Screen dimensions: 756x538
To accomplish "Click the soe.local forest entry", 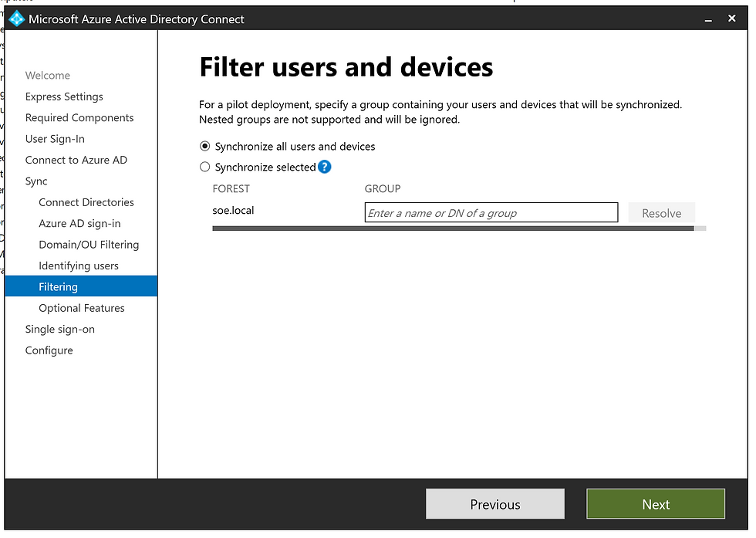I will [233, 211].
